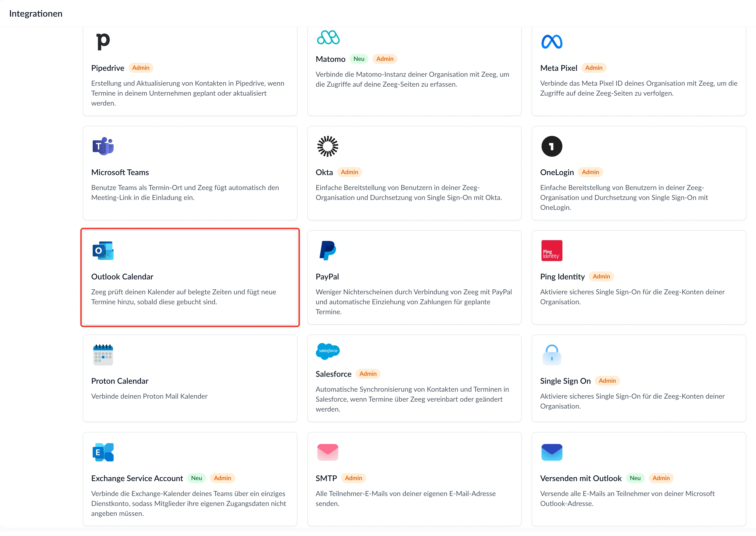The image size is (756, 536).
Task: Click the red Ping Identity logo
Action: (551, 251)
